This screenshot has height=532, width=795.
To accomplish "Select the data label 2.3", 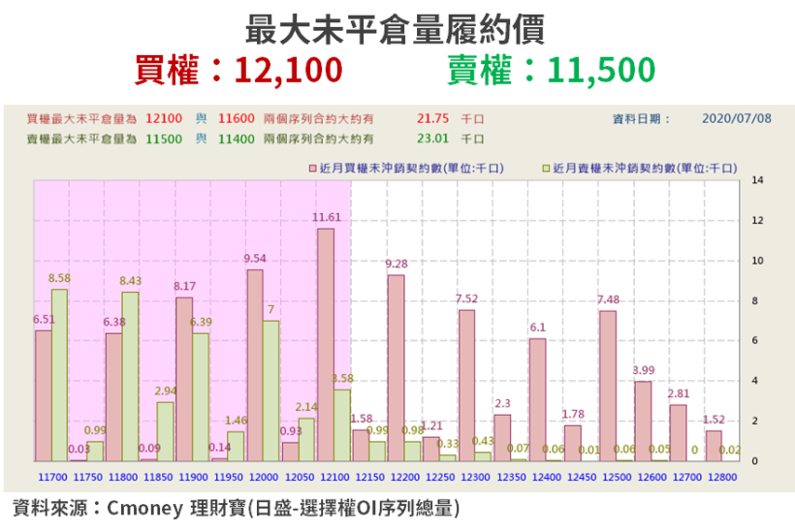I will pyautogui.click(x=502, y=404).
